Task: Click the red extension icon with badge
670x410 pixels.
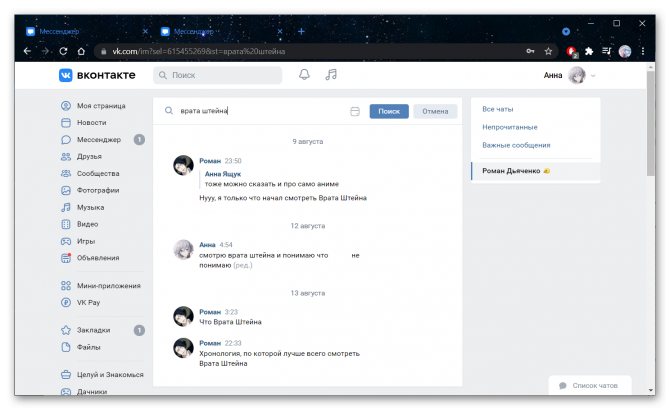Action: tap(572, 52)
